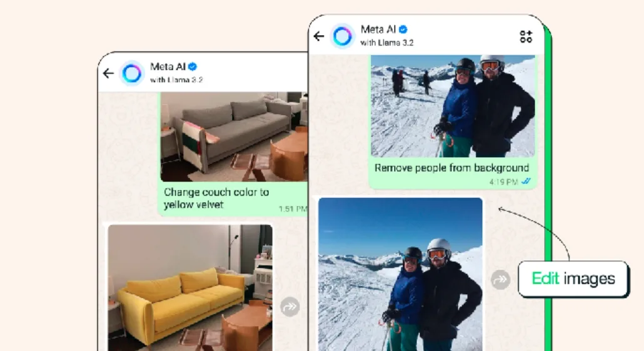Tap Meta AI name in right chat header
The image size is (644, 351).
pyautogui.click(x=378, y=29)
